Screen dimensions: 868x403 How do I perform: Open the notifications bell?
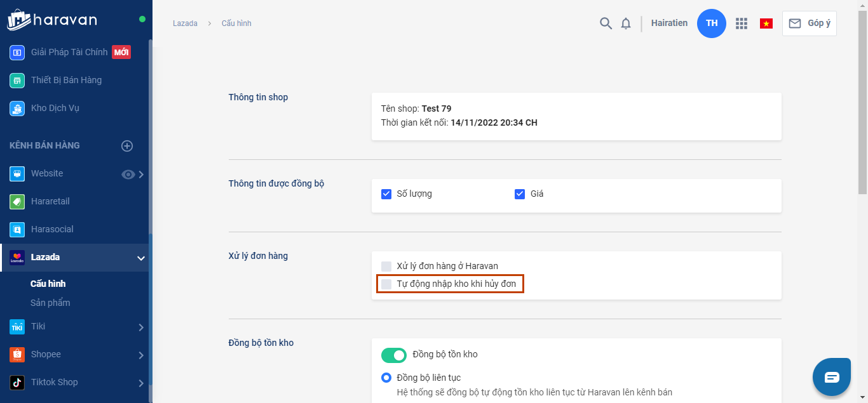coord(626,23)
